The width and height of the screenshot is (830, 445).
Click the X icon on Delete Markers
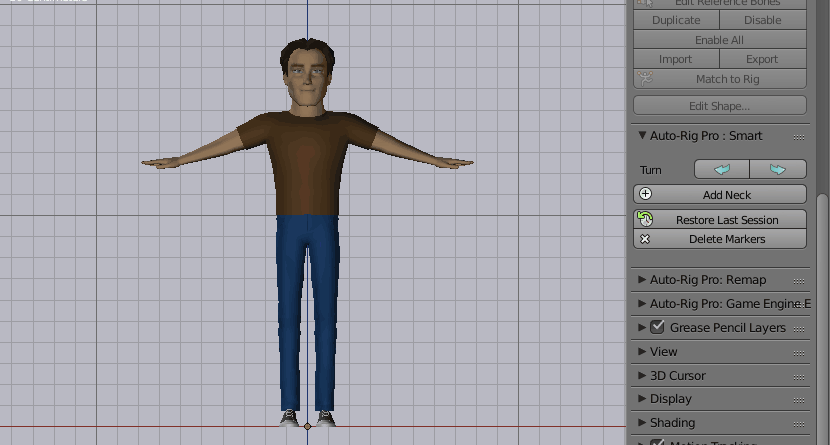pos(645,239)
